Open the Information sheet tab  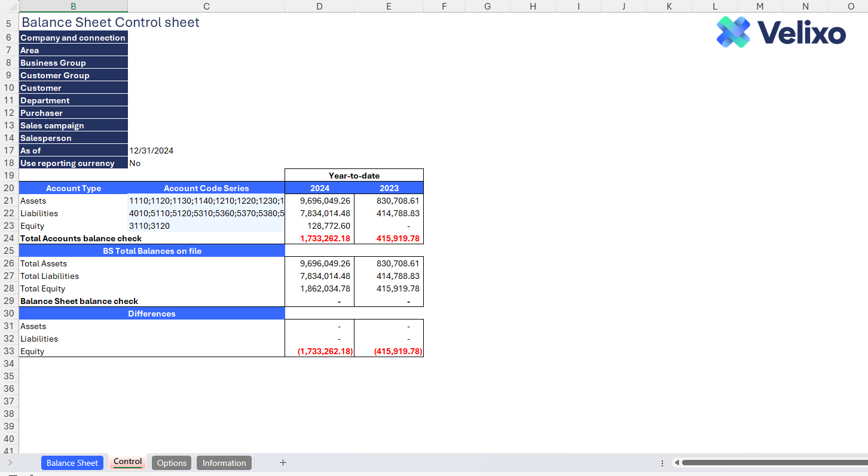click(224, 463)
